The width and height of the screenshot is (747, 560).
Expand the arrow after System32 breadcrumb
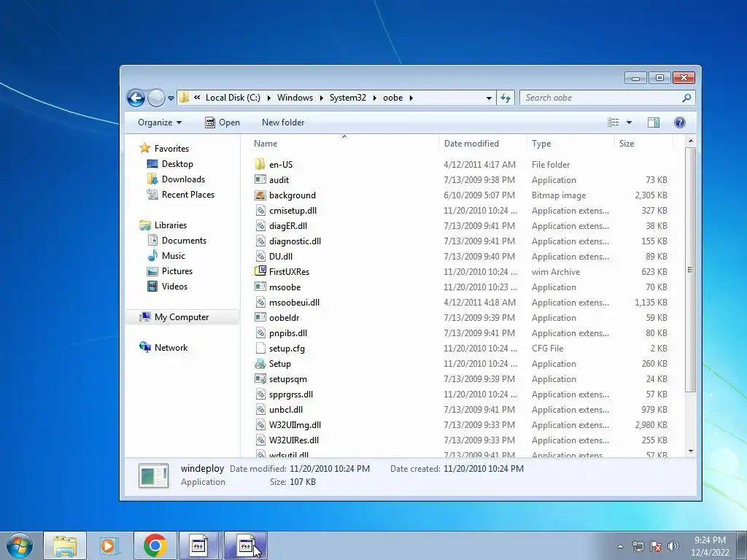pyautogui.click(x=374, y=98)
